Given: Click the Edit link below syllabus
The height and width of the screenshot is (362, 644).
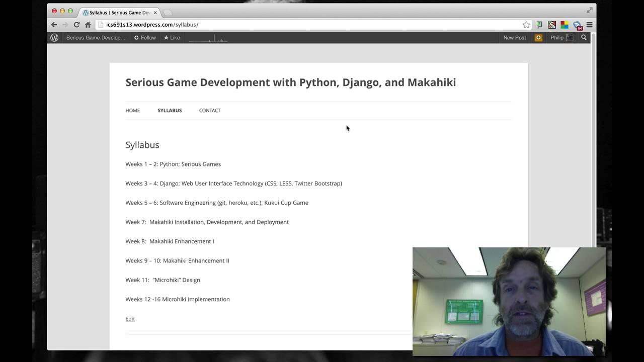Looking at the screenshot, I should 130,319.
